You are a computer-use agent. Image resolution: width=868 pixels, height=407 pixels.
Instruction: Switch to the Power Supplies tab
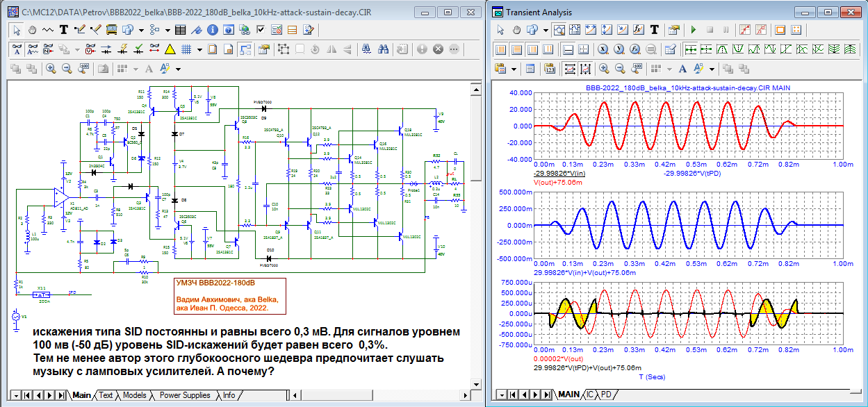coord(185,395)
